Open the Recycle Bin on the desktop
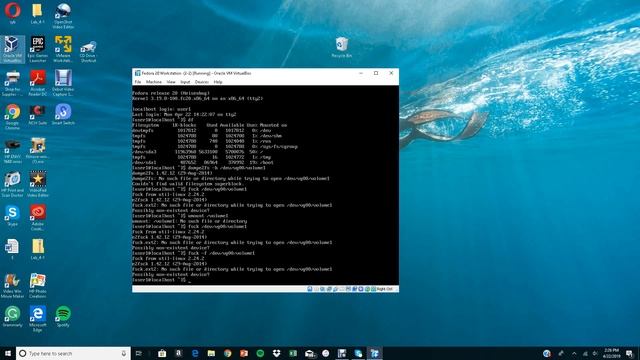Image resolution: width=640 pixels, height=360 pixels. 342,47
